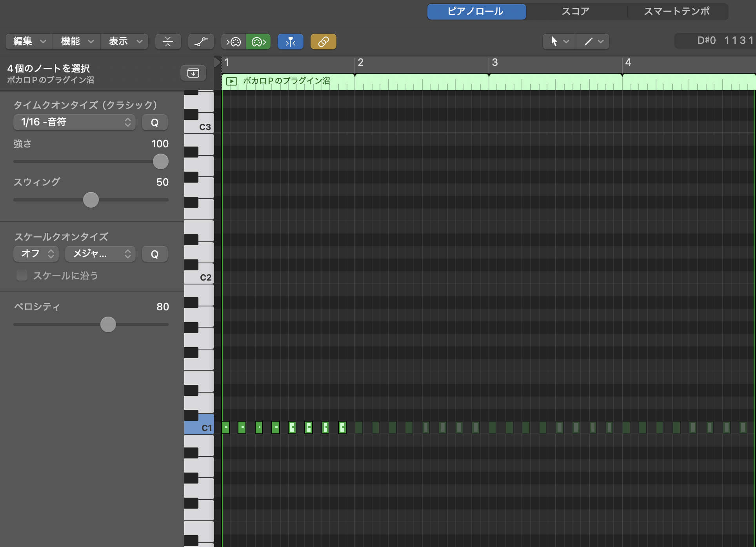Toggle the blue Catch playhead button
Screen dimensions: 756x547
291,42
